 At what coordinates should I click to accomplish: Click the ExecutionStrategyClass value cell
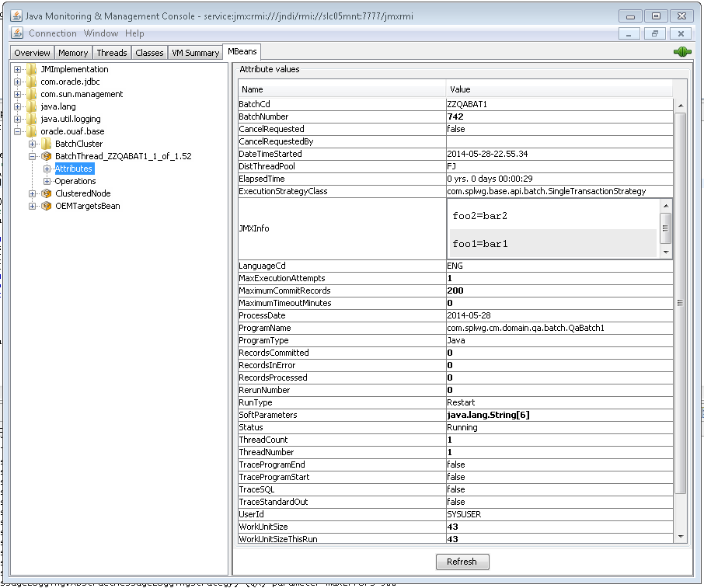(x=559, y=191)
